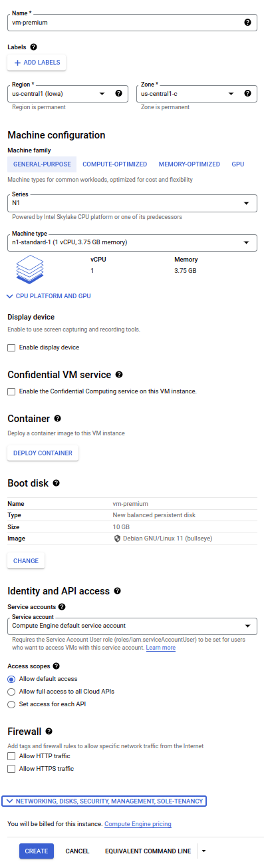Screen dimensions: 264x868
Task: Click help icon in Zone field
Action: tap(247, 94)
